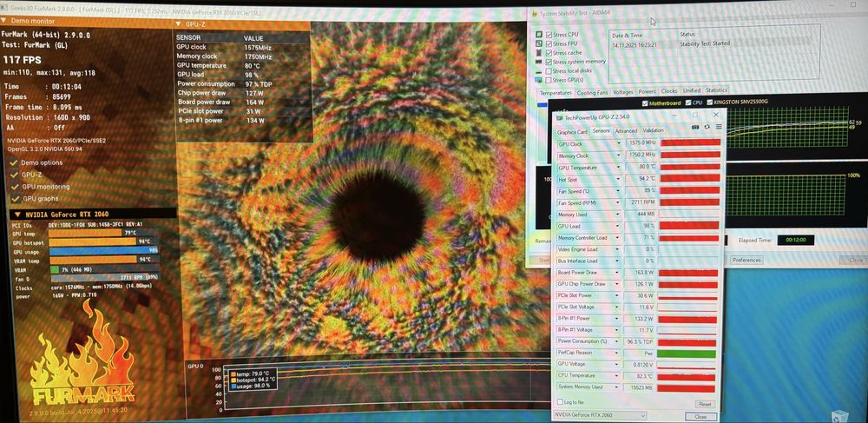The width and height of the screenshot is (868, 423).
Task: Click the icon beside Stress FPU
Action: click(x=539, y=43)
